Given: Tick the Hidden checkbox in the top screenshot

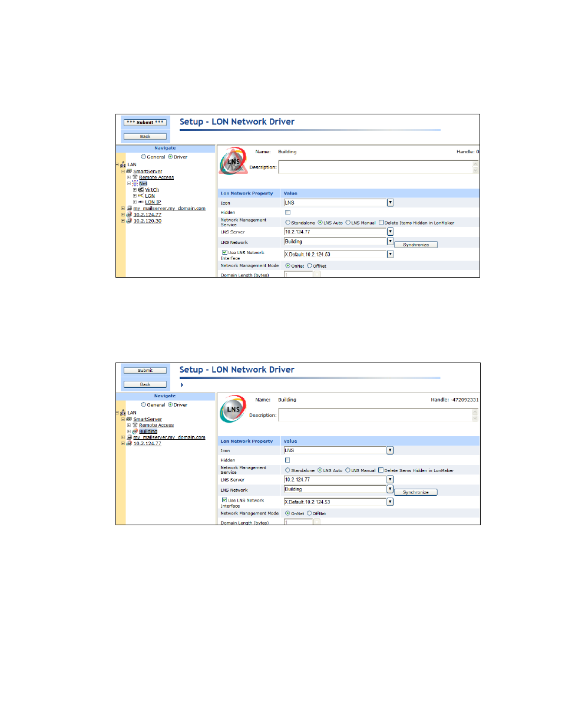Looking at the screenshot, I should 287,212.
